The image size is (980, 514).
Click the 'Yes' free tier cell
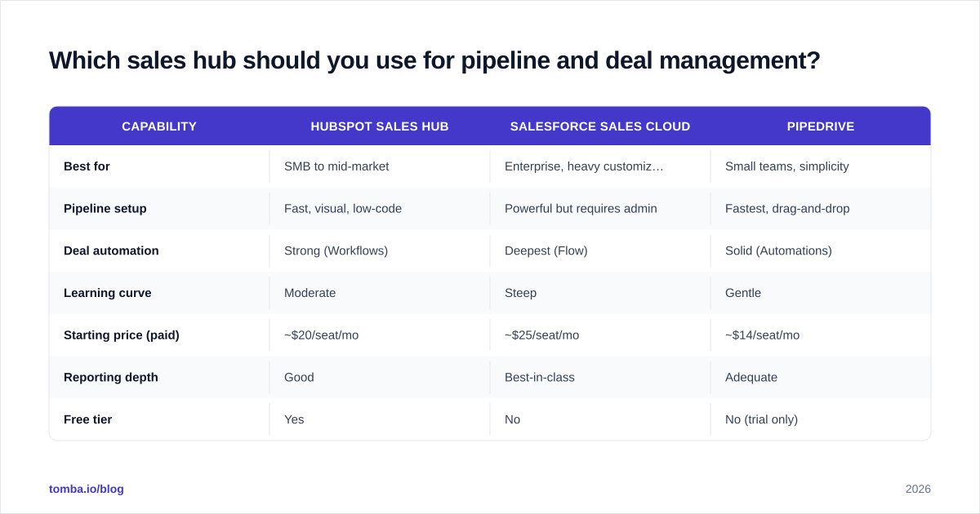coord(294,419)
